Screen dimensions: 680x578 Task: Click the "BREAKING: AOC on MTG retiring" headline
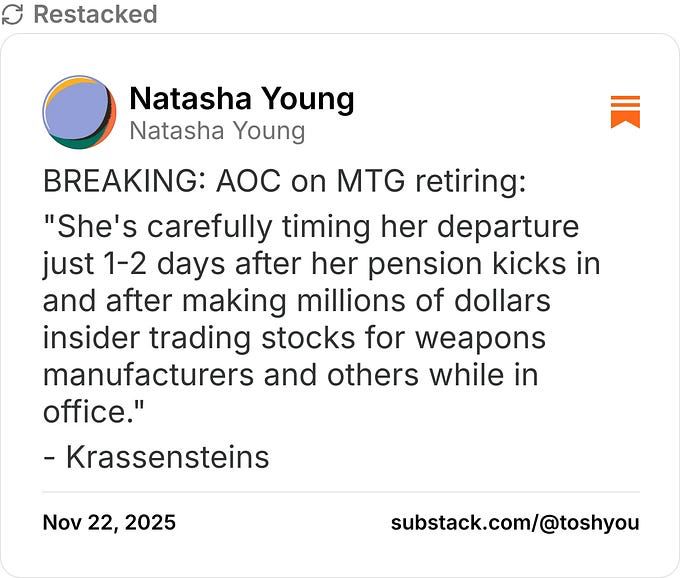pyautogui.click(x=284, y=184)
